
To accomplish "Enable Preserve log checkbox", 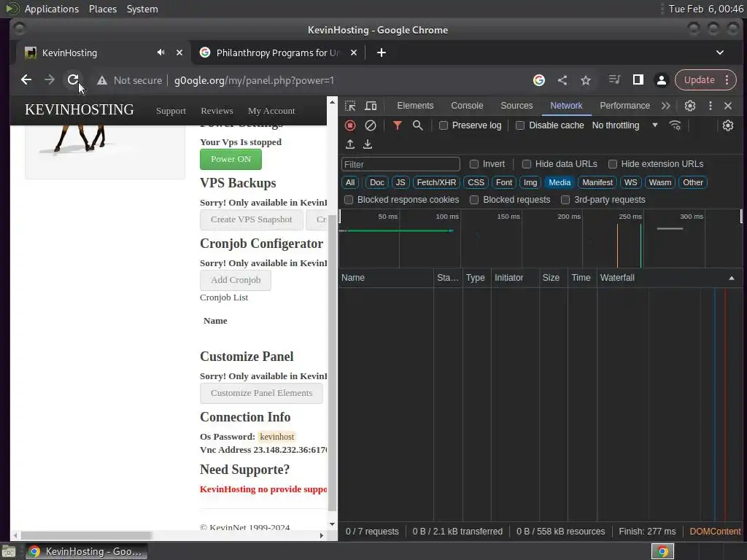I will (x=444, y=125).
